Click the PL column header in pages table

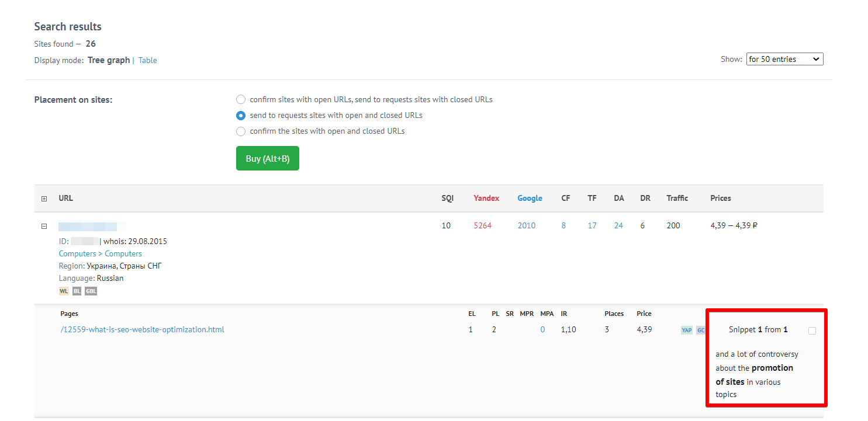[495, 314]
